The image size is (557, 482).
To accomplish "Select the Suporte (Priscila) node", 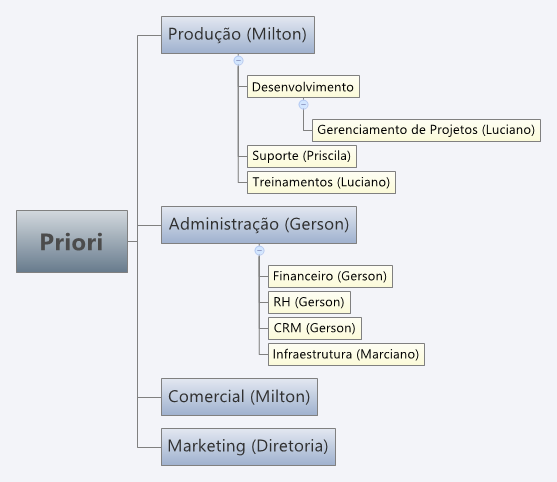I will 302,156.
